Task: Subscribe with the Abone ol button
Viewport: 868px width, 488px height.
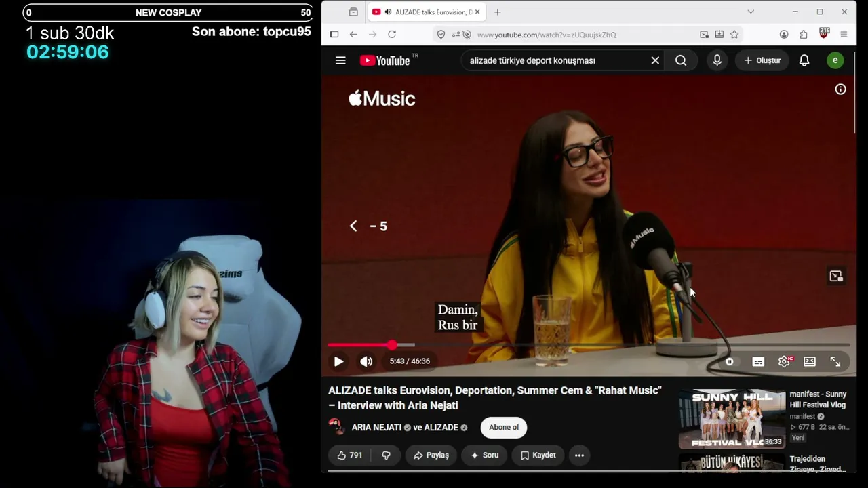Action: pos(504,428)
